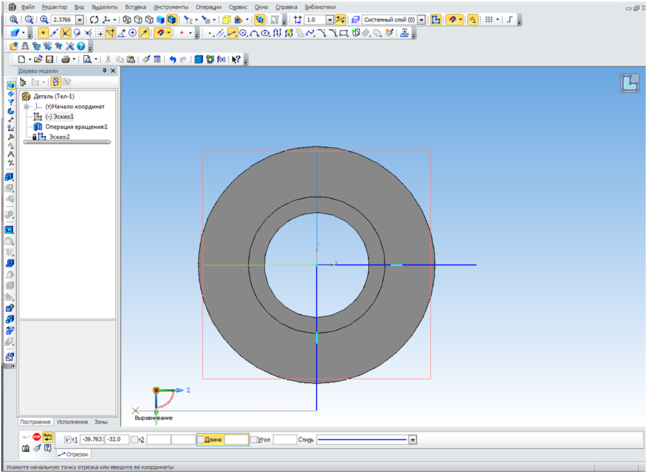Screen dimensions: 647x473
Task: Open the Инструменты menu
Action: click(171, 7)
